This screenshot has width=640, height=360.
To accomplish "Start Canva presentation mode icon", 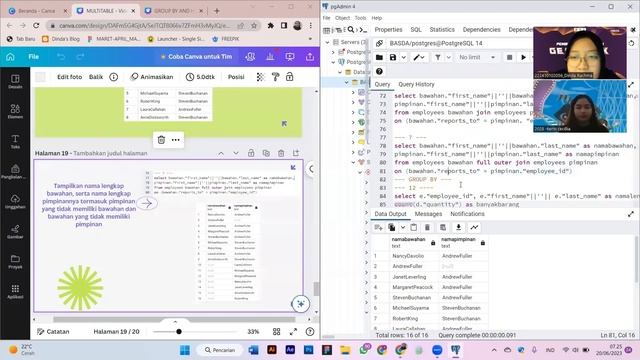I will point(290,57).
